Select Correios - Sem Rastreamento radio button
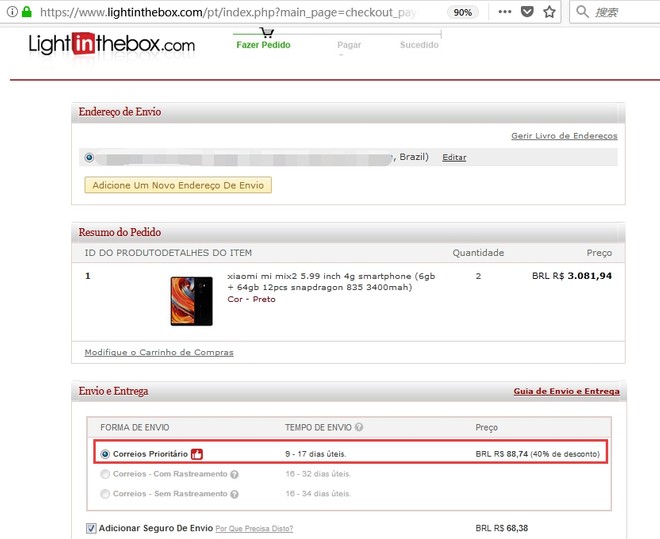This screenshot has height=539, width=660. (105, 494)
